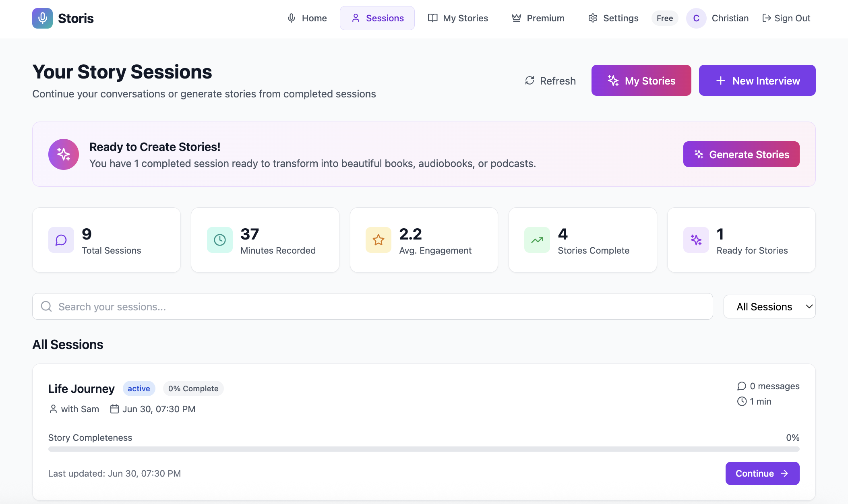This screenshot has height=504, width=848.
Task: Click the Avg. Engagement star icon
Action: point(378,240)
